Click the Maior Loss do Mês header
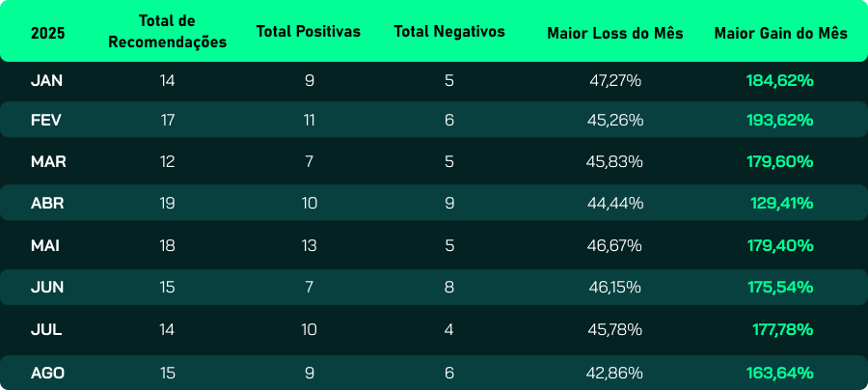Image resolution: width=868 pixels, height=390 pixels. (x=615, y=33)
